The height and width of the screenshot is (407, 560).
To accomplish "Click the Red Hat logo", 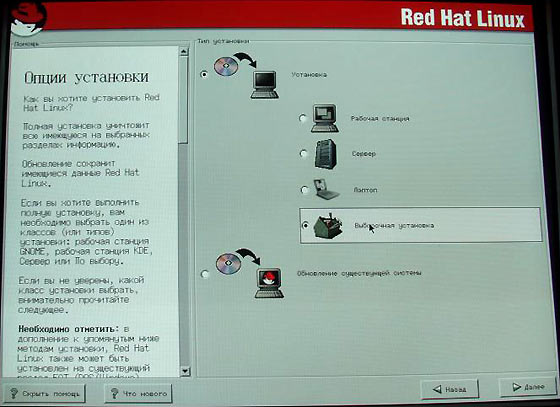I will coord(28,18).
